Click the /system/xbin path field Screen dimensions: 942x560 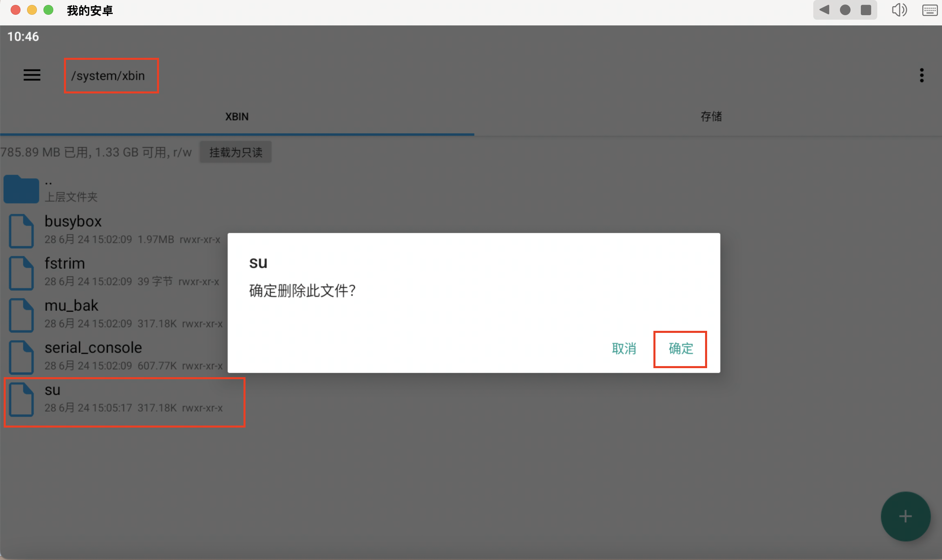pos(108,76)
